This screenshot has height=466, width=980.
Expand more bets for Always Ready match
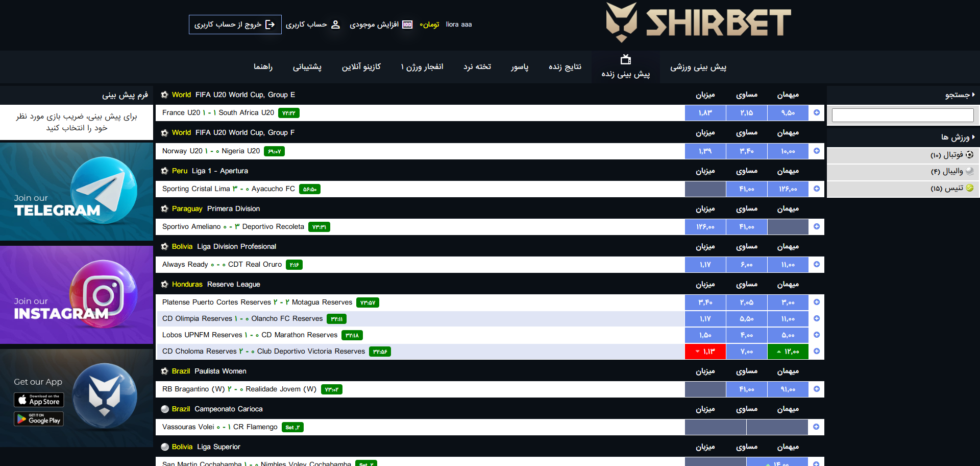pyautogui.click(x=817, y=265)
